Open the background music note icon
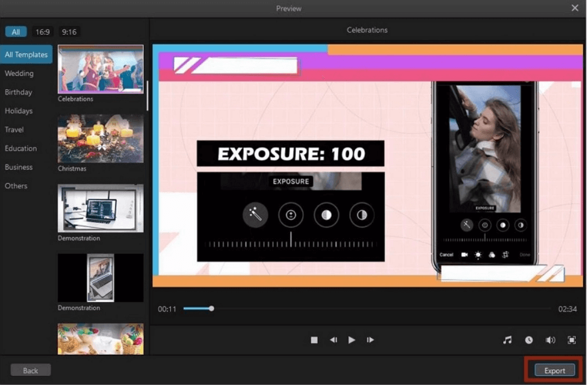This screenshot has height=385, width=588. tap(507, 340)
